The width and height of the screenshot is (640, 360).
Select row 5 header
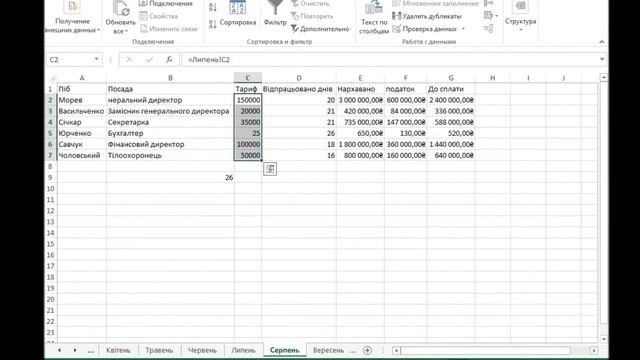coord(51,133)
